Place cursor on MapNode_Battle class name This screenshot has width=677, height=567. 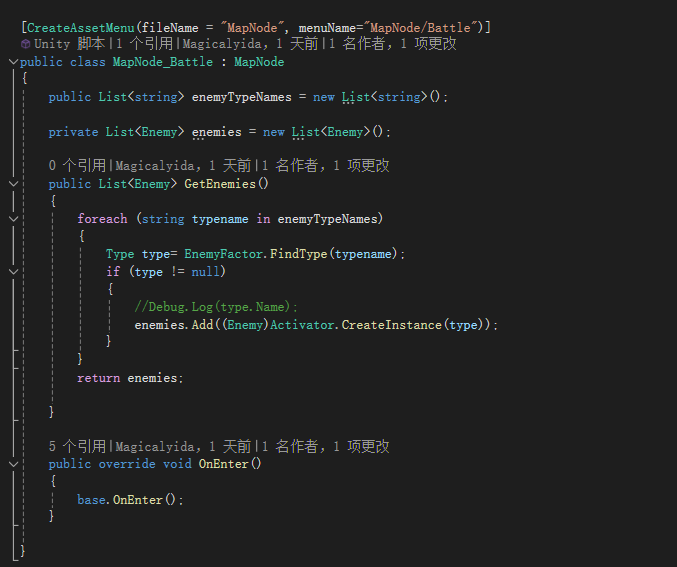[x=163, y=62]
